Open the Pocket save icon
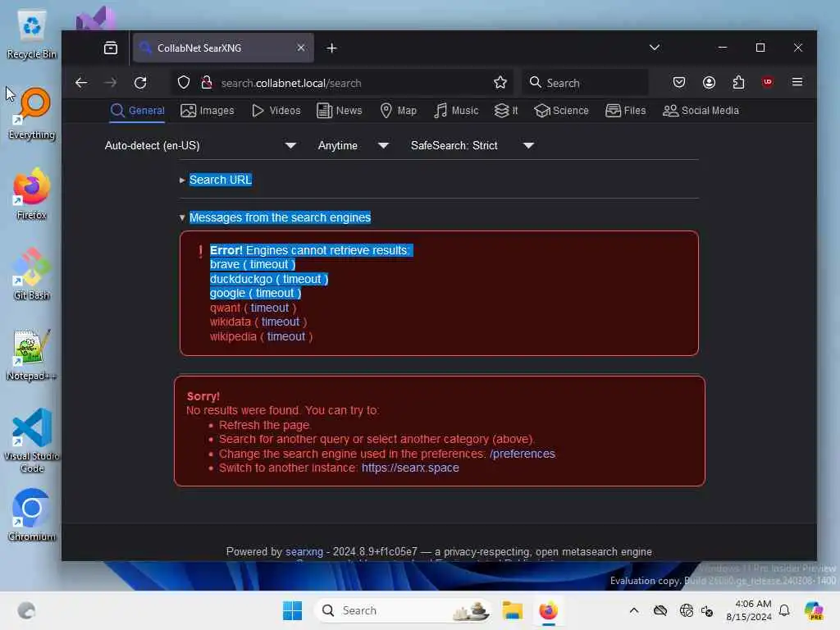The image size is (840, 630). click(678, 83)
